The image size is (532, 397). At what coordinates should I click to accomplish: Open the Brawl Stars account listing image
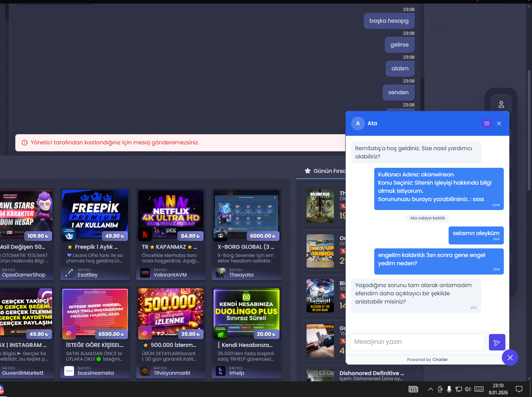(26, 214)
